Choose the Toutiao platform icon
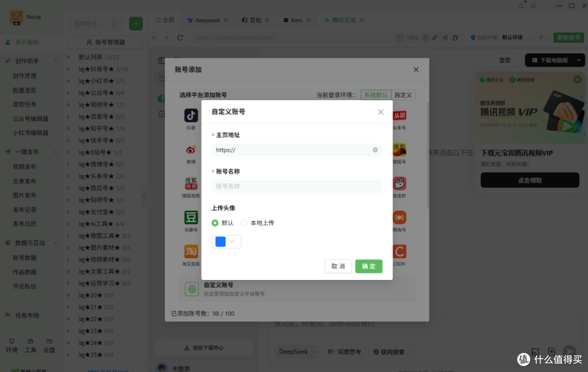This screenshot has width=588, height=372. 400,115
